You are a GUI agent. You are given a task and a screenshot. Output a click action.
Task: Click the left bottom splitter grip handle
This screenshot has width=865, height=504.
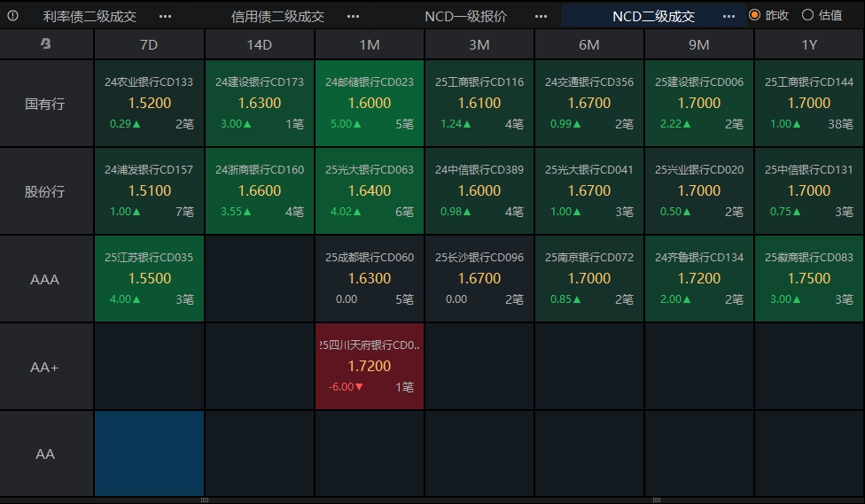point(205,500)
